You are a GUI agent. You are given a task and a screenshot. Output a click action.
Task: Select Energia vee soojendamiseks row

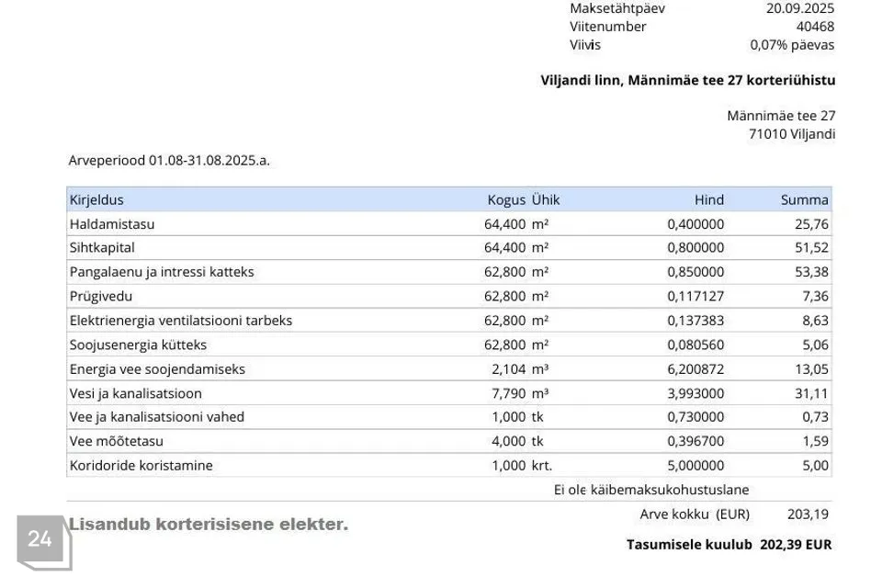click(157, 369)
